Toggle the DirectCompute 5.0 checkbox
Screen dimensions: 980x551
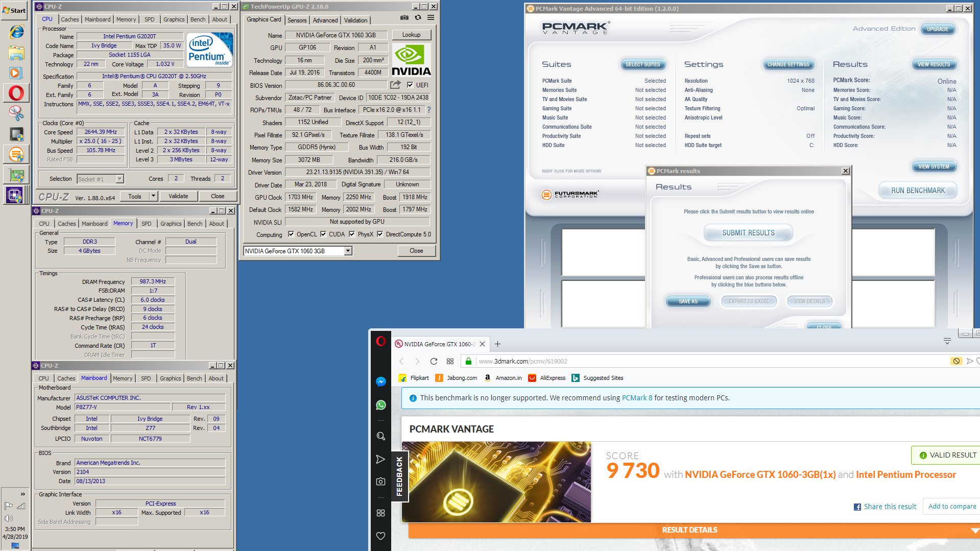[x=380, y=234]
